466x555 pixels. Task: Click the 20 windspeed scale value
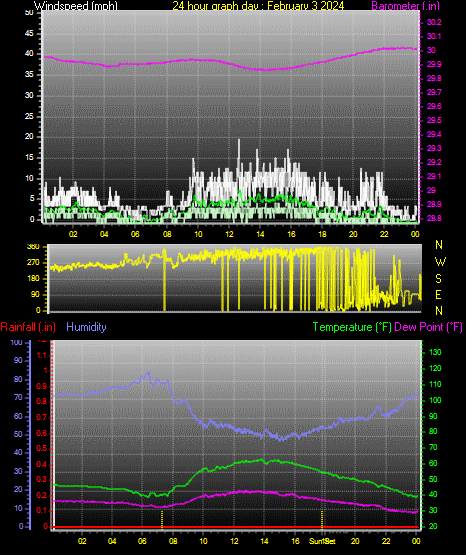point(29,137)
